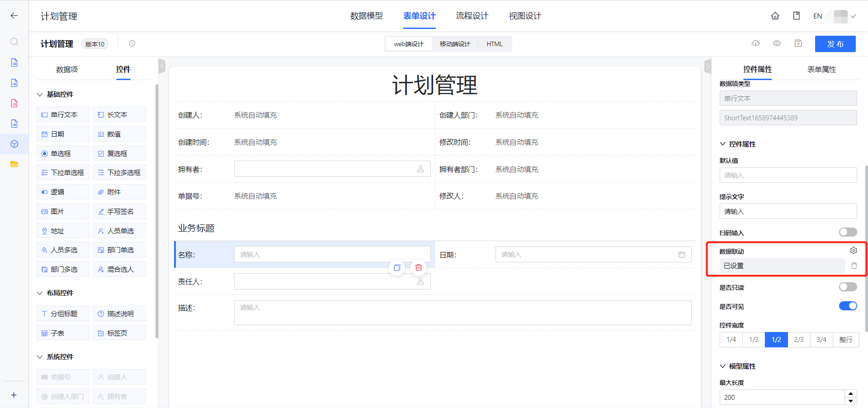Toggle 扫码输入 switch
The image size is (868, 408).
pos(848,232)
